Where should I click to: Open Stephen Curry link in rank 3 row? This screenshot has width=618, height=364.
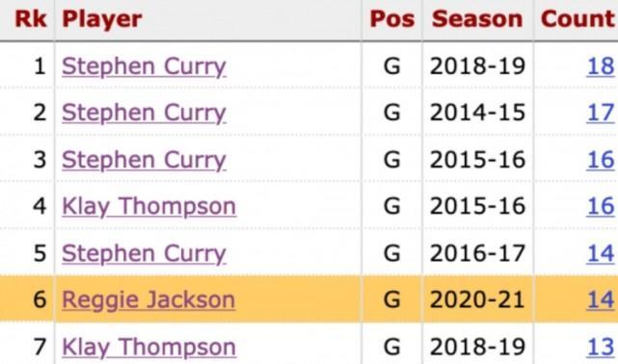click(x=144, y=160)
